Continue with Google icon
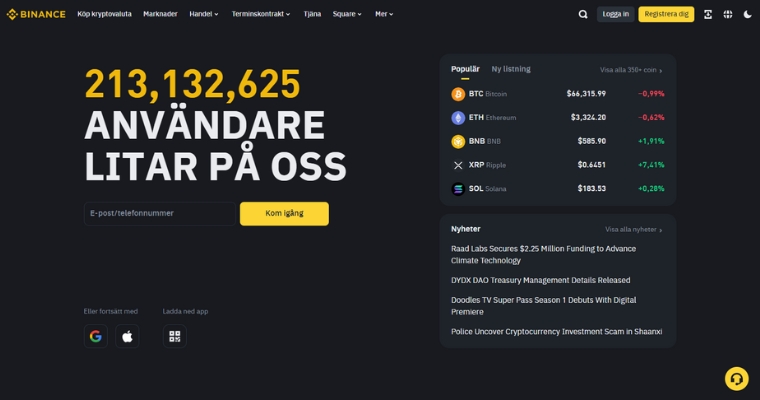Image resolution: width=760 pixels, height=400 pixels. 95,336
